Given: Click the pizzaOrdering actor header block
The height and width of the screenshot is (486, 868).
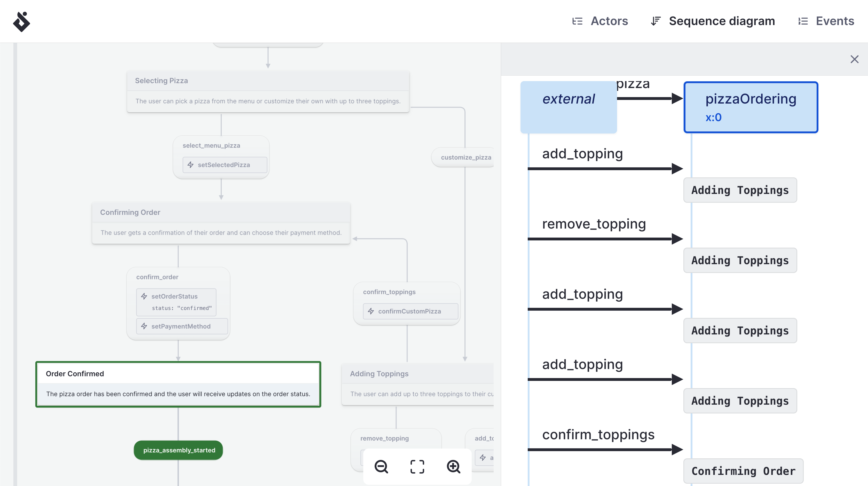Looking at the screenshot, I should 750,107.
